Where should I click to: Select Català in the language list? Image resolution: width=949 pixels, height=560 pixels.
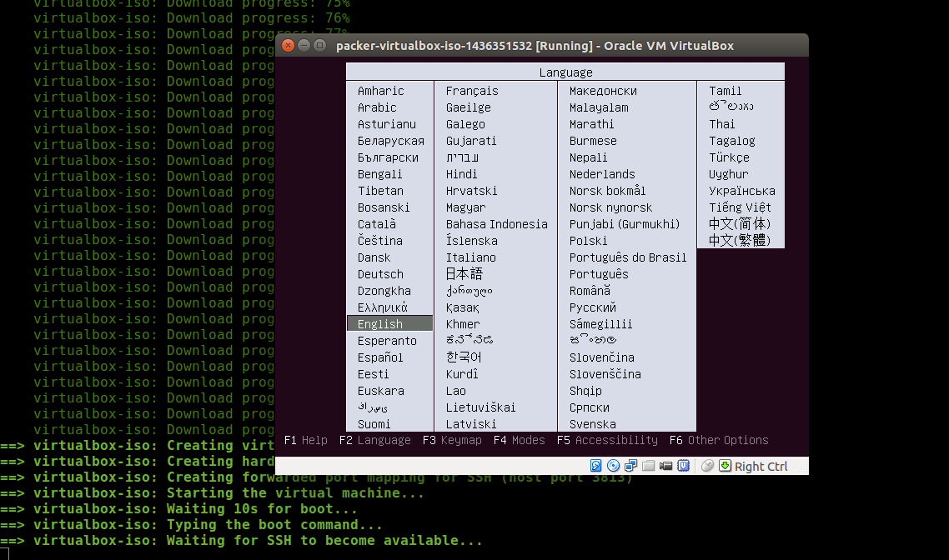[x=376, y=224]
